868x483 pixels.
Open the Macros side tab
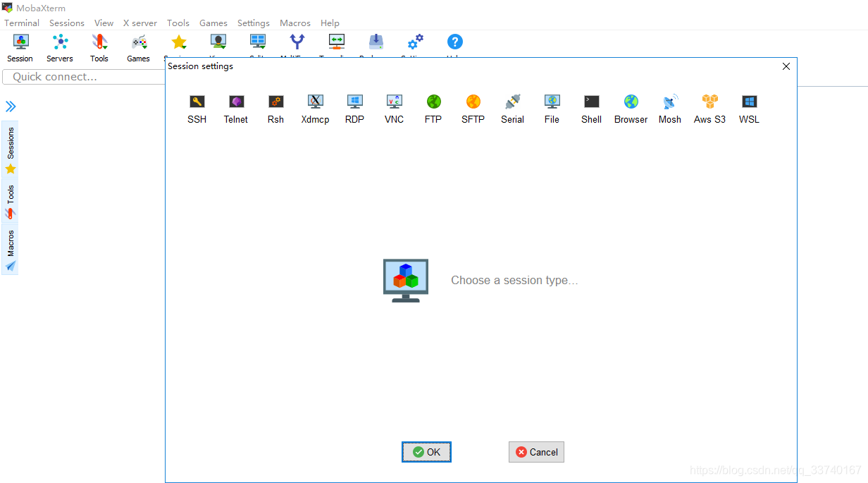[10, 250]
